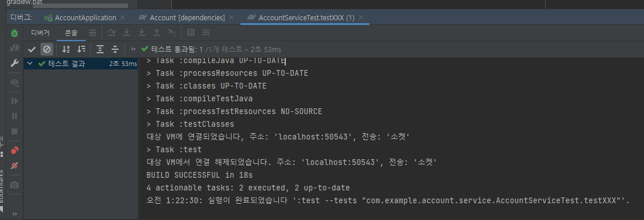Click the Trace Current Stream Chain icon
Image resolution: width=644 pixels, height=220 pixels.
pyautogui.click(x=206, y=32)
